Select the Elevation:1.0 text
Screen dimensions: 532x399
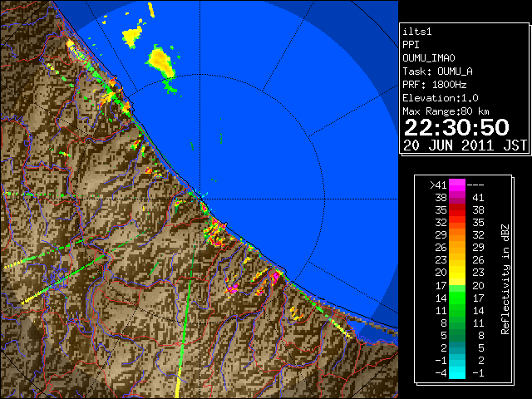(x=441, y=98)
